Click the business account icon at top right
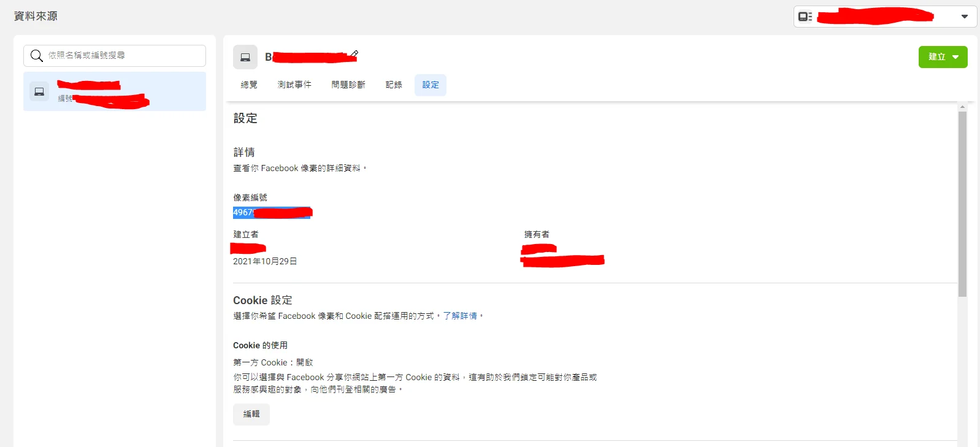Screen dimensions: 980x447 tap(805, 17)
